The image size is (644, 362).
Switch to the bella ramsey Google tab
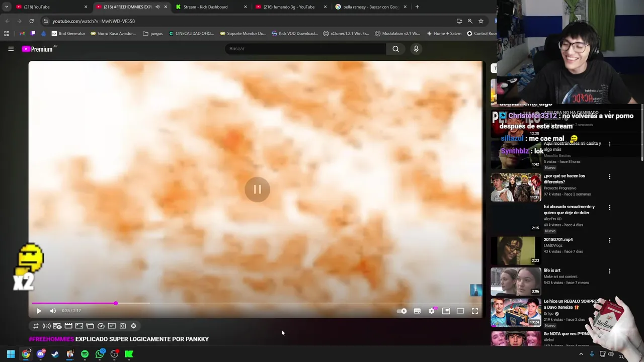(x=370, y=7)
